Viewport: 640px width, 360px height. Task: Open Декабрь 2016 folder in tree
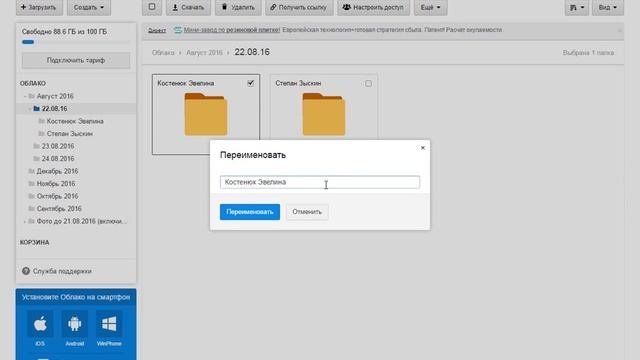[57, 171]
